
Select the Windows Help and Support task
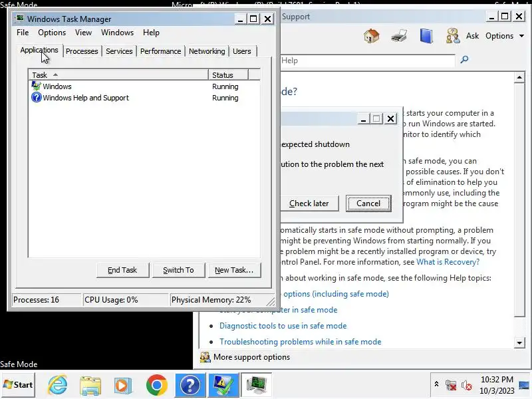144,98
